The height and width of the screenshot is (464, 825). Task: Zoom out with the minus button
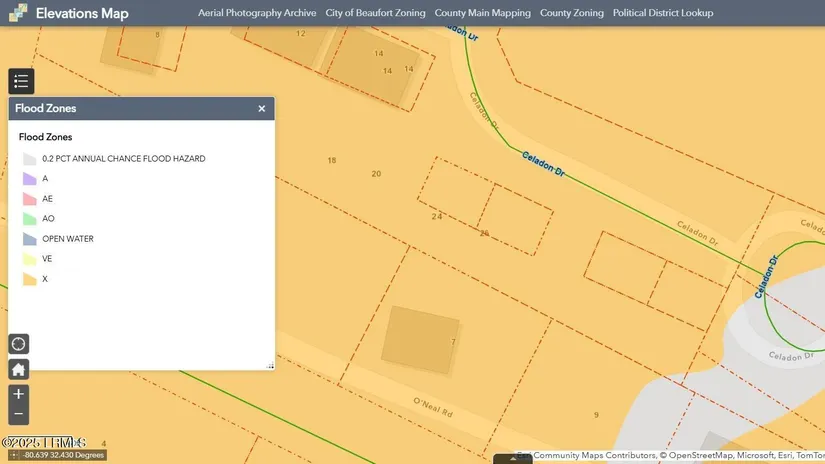coord(18,415)
